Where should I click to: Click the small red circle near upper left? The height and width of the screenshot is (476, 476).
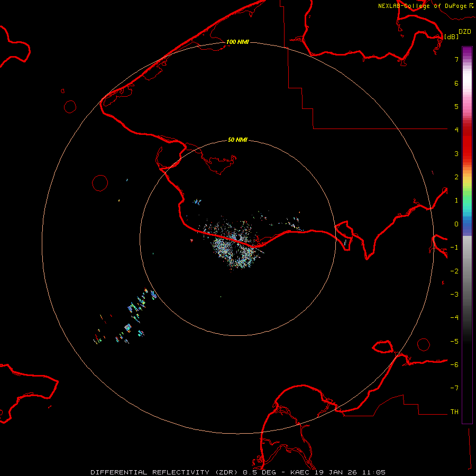pyautogui.click(x=70, y=107)
